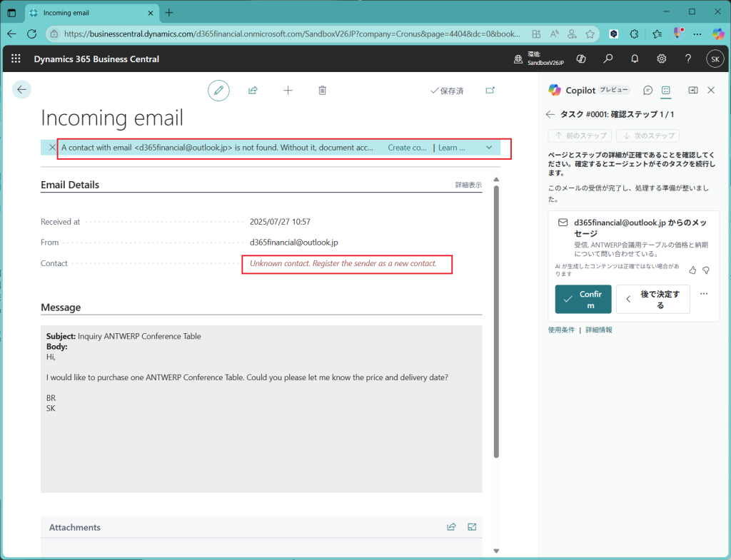Screen dimensions: 731x560
Task: Open the page in a new window
Action: coord(490,91)
